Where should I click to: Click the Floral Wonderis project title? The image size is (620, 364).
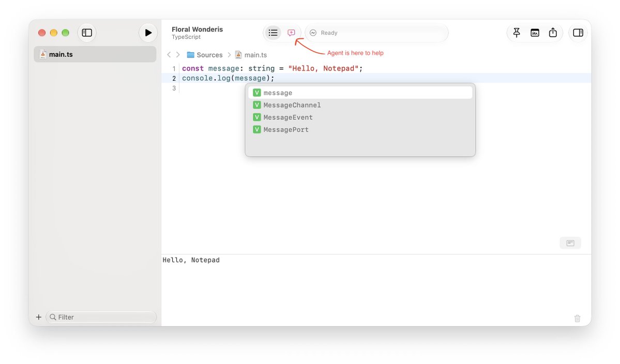pyautogui.click(x=198, y=29)
